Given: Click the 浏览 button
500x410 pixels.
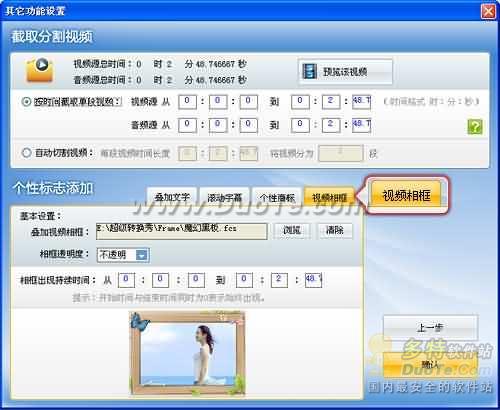Looking at the screenshot, I should click(292, 230).
